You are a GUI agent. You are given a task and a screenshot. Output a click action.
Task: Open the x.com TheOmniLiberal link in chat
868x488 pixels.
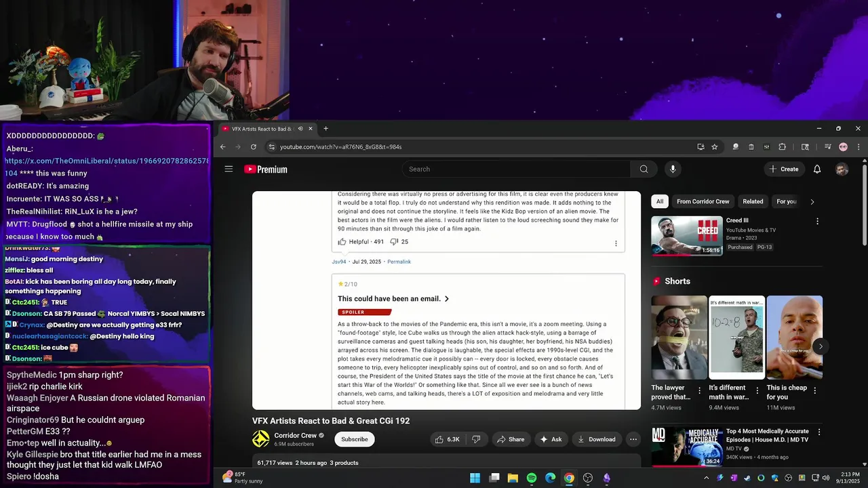pos(107,161)
